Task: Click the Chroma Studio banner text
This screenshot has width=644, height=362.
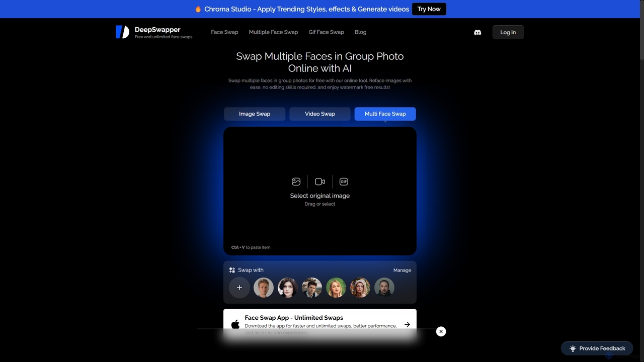Action: pyautogui.click(x=307, y=9)
